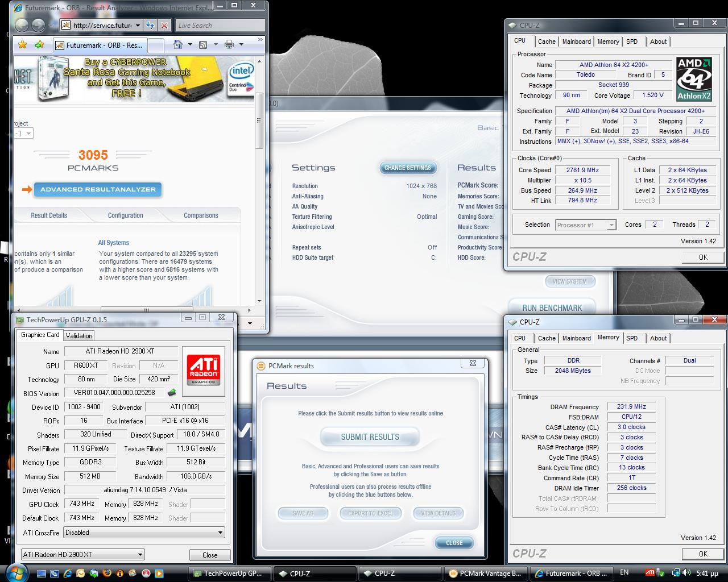Screen dimensions: 728x582
Task: Open Favorites Center star icon
Action: pyautogui.click(x=22, y=44)
